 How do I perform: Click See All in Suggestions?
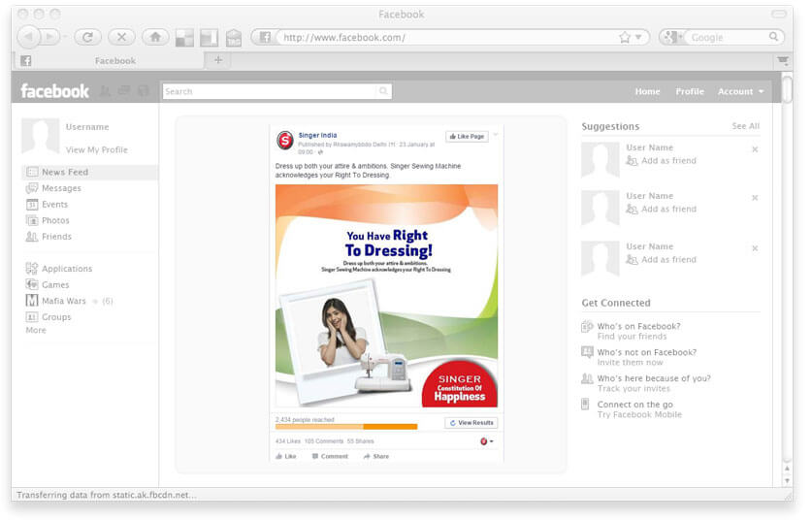click(745, 126)
